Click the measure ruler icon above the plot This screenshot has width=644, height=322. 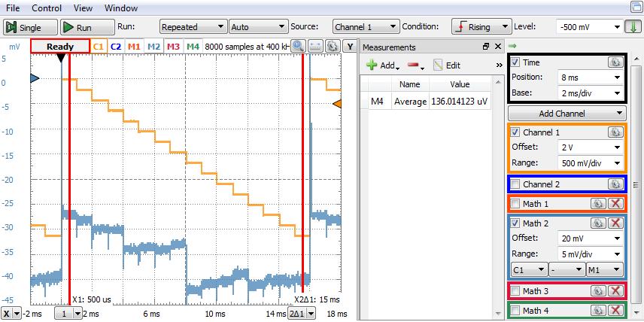click(x=314, y=47)
